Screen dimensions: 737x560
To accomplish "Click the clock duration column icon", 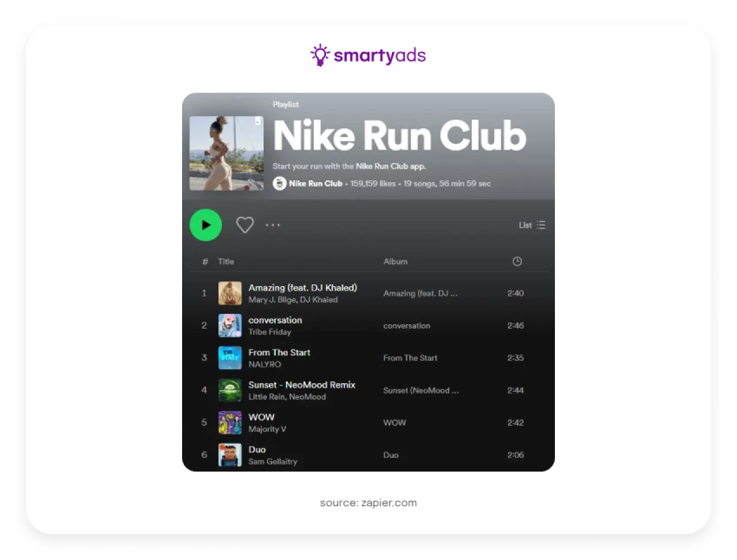I will coord(517,262).
